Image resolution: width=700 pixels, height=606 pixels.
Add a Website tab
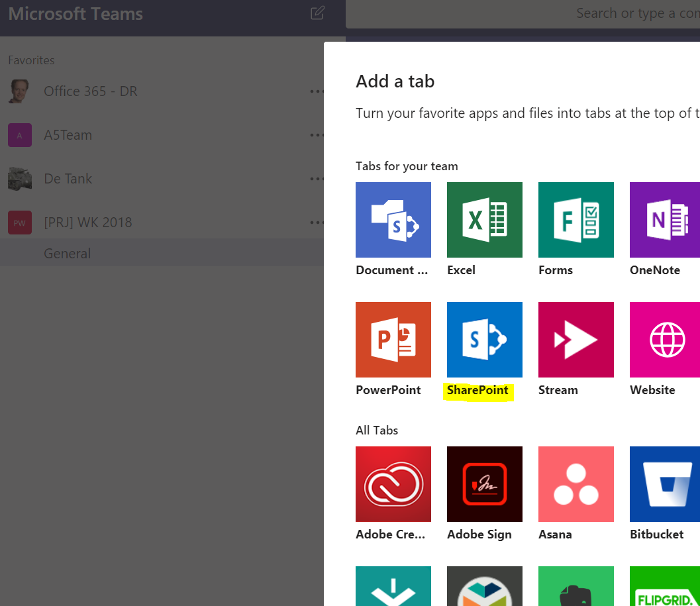pos(665,339)
